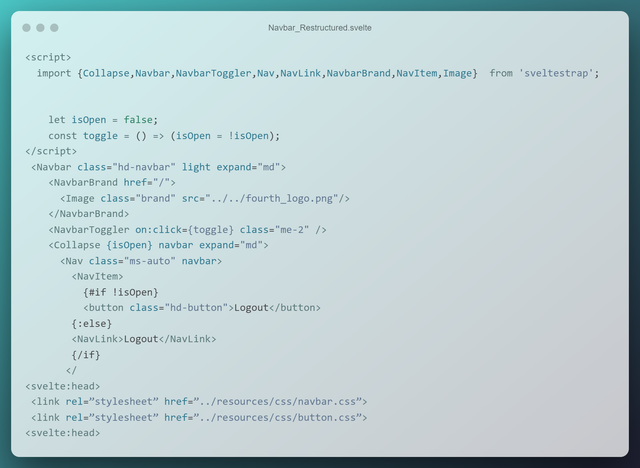Screen dimensions: 640x468
Task: Click the middle gray window dot
Action: (x=40, y=28)
